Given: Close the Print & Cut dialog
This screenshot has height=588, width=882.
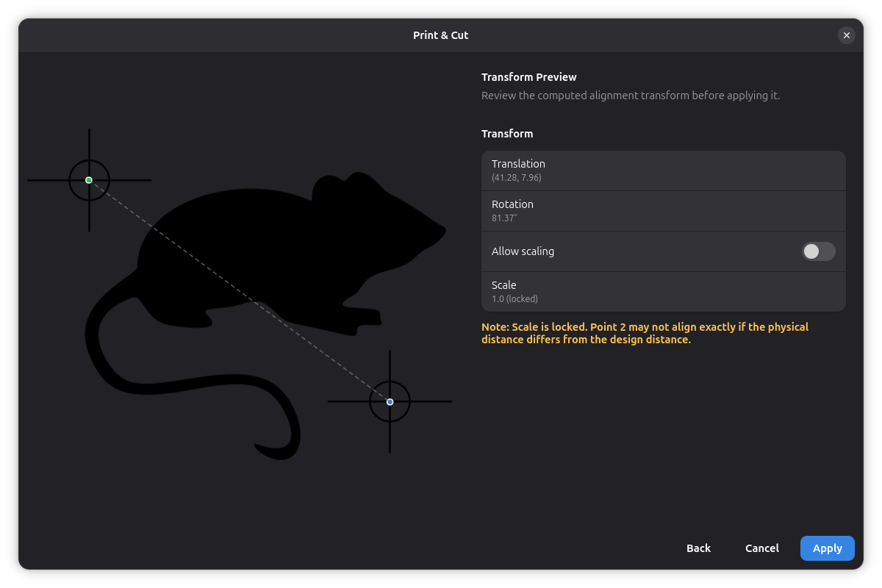Looking at the screenshot, I should coord(847,35).
